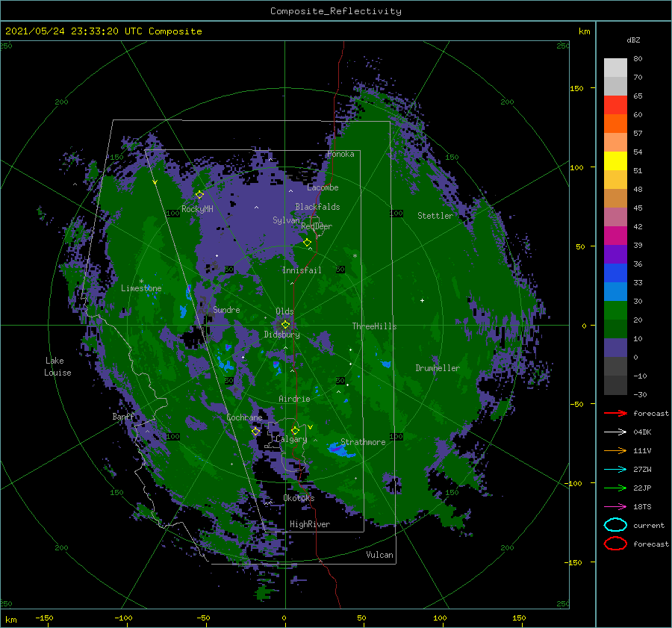Click the Strathmore town label
Screen dimensions: 672x628
363,442
